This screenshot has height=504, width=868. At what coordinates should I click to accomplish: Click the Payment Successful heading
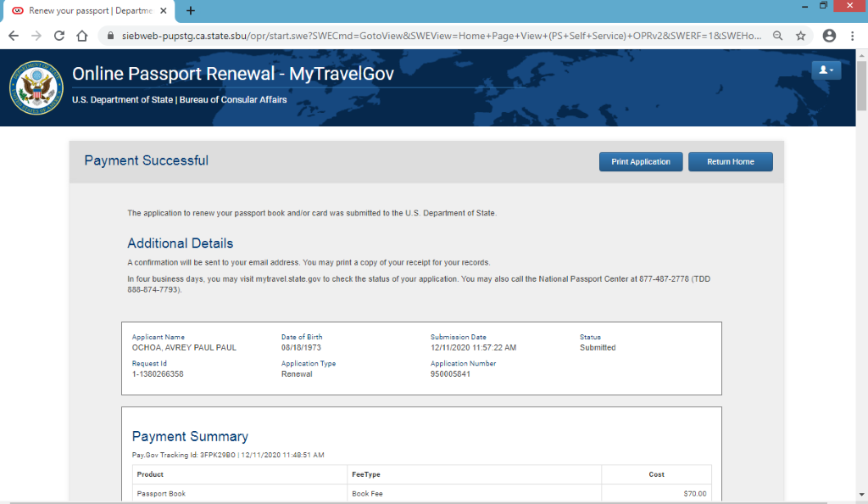[x=146, y=160]
